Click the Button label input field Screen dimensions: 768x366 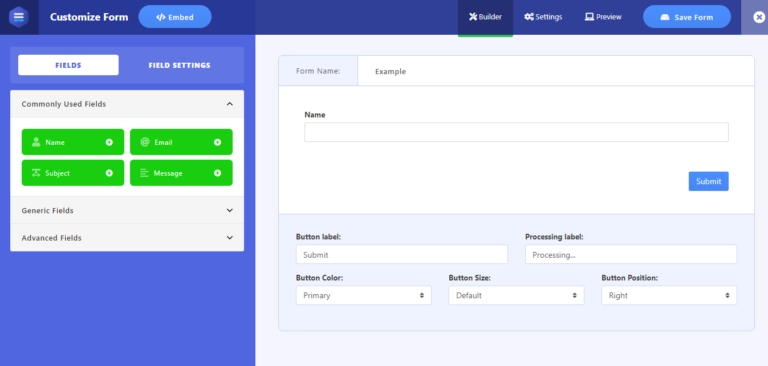[402, 255]
